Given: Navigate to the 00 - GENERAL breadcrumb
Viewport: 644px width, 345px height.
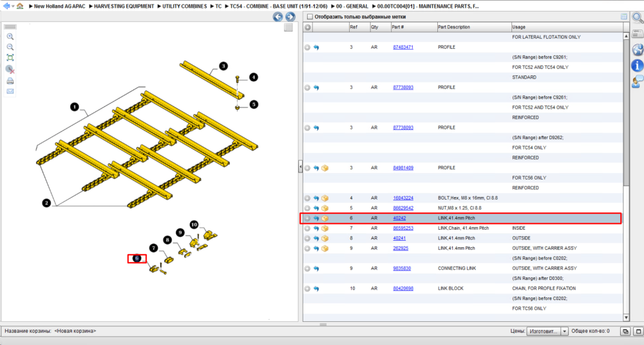Looking at the screenshot, I should coord(352,6).
